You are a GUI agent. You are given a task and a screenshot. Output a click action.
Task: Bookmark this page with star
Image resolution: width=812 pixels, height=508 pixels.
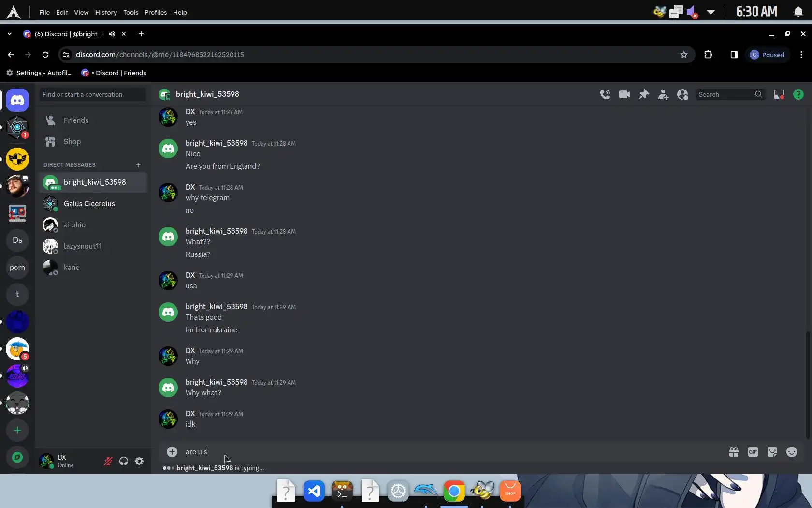(x=683, y=55)
